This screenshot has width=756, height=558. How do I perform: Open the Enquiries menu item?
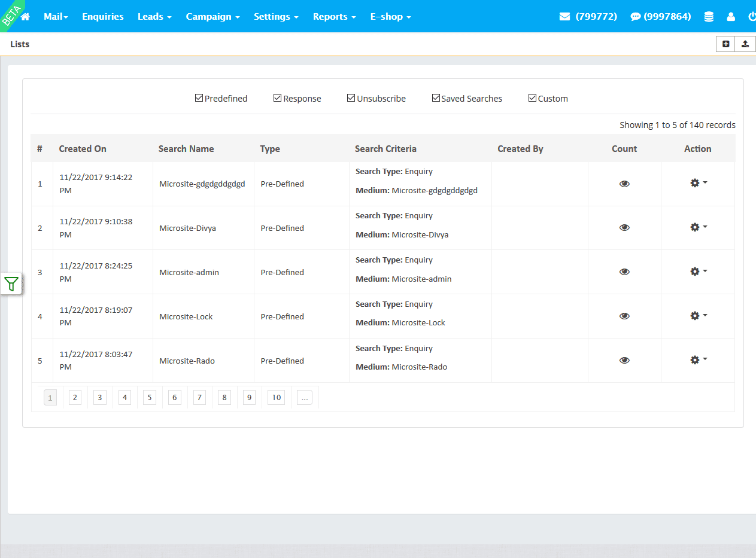click(x=103, y=17)
